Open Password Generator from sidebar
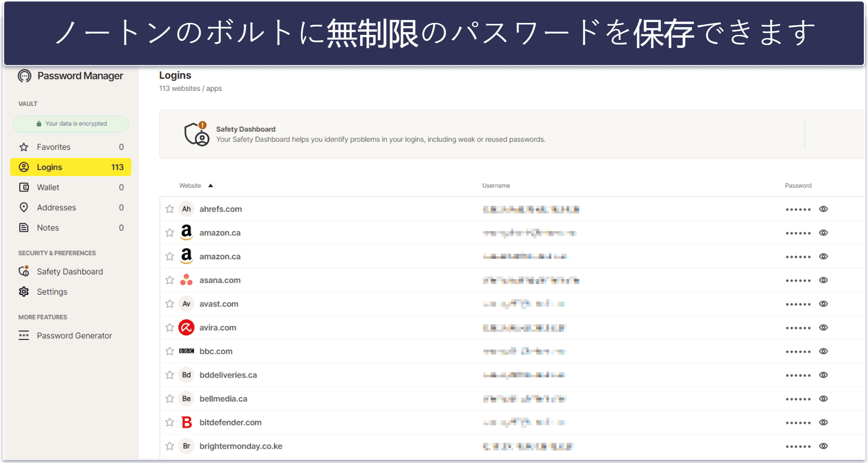Viewport: 868px width, 463px height. (x=71, y=335)
